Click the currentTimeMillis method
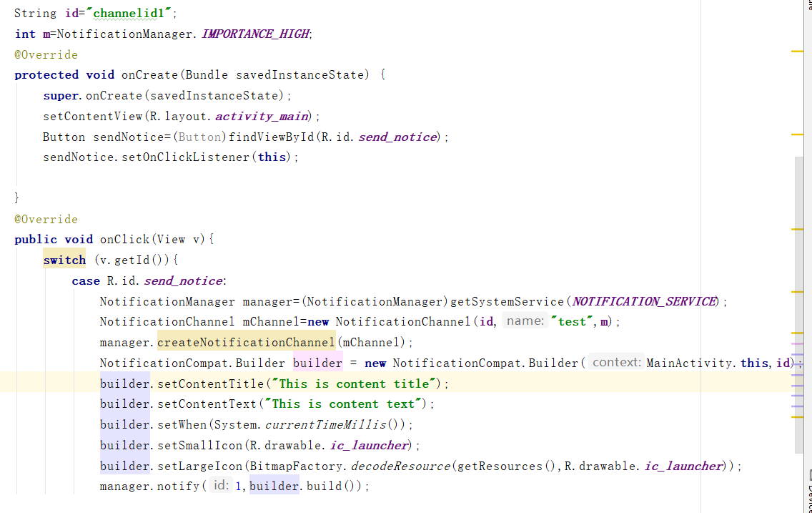The width and height of the screenshot is (812, 513). click(326, 424)
